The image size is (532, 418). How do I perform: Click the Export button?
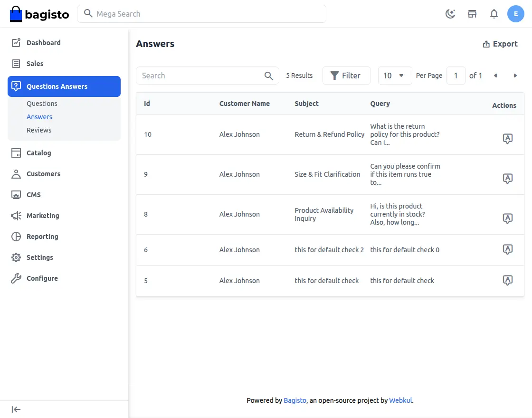click(x=500, y=44)
